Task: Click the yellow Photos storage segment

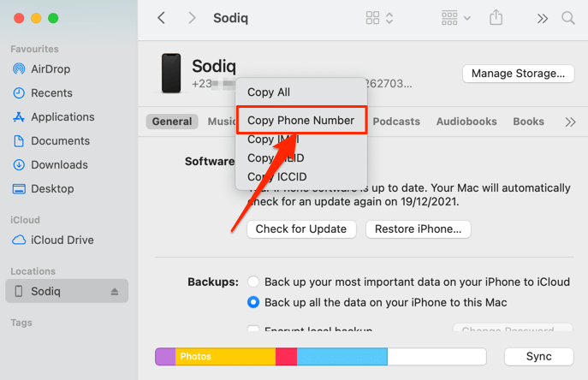Action: click(x=226, y=357)
